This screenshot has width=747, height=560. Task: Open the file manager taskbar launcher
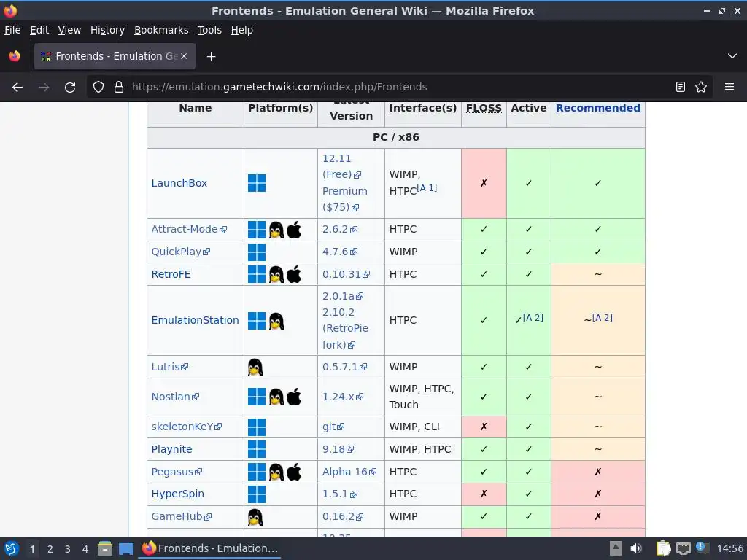click(105, 549)
